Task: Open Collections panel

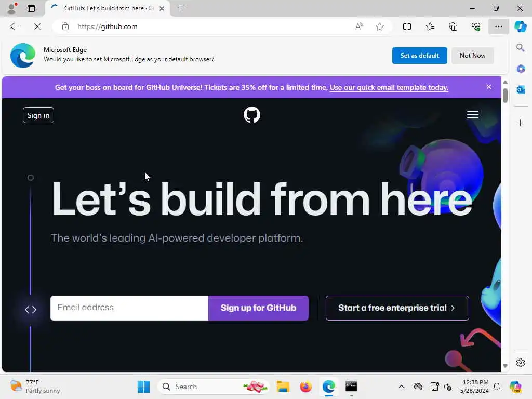Action: [453, 26]
